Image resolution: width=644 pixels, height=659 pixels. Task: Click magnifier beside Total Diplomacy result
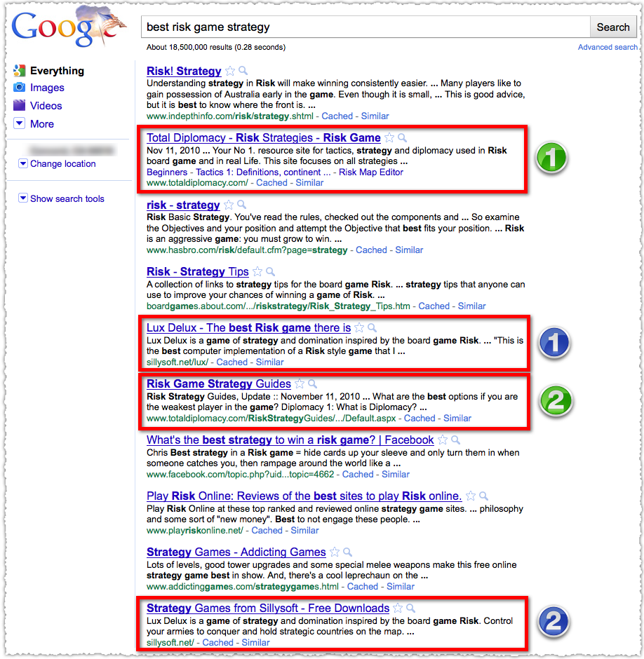point(403,137)
